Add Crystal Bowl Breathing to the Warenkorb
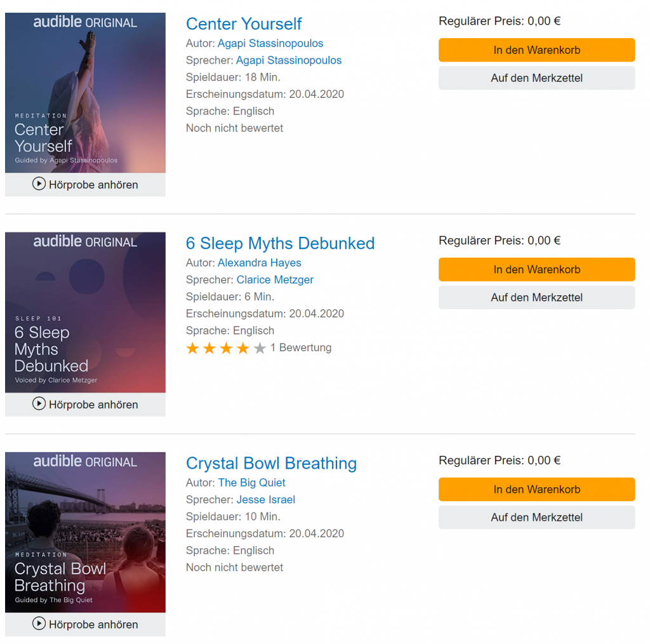Viewport: 650px width, 644px height. tap(536, 490)
